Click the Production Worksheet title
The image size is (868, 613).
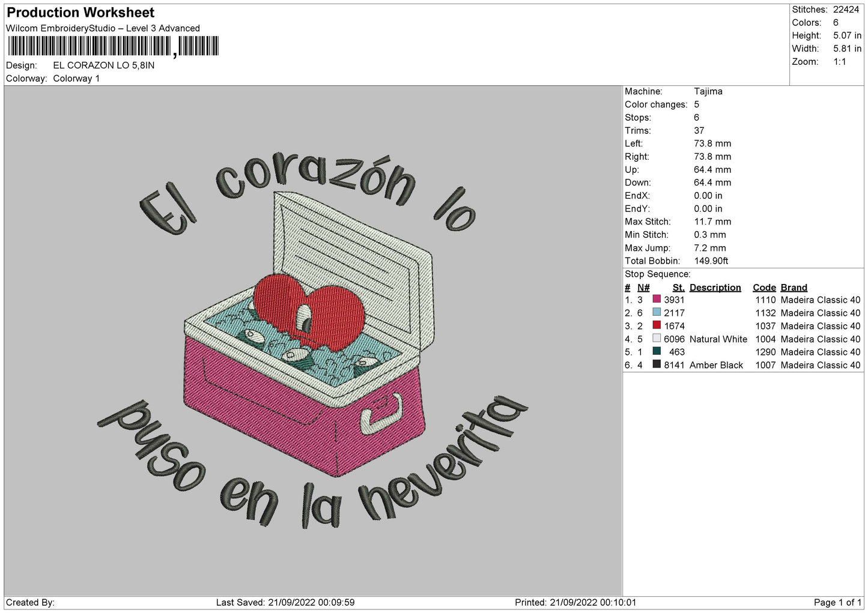pos(80,13)
